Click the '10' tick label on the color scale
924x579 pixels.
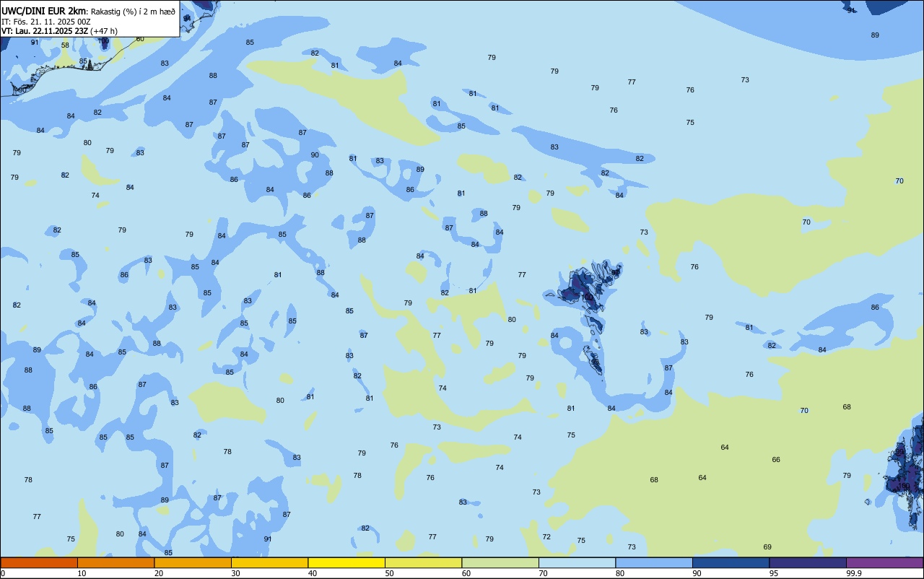click(x=82, y=573)
